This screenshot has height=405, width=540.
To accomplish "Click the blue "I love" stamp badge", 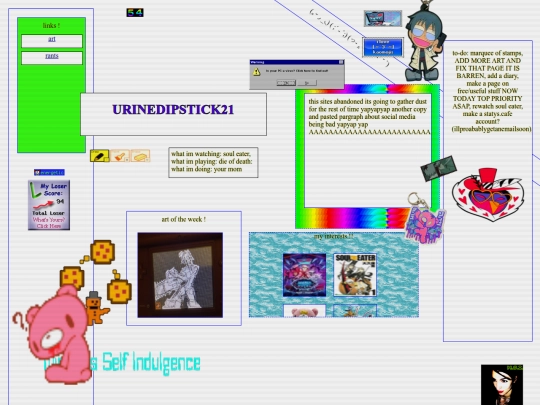I will (x=383, y=47).
